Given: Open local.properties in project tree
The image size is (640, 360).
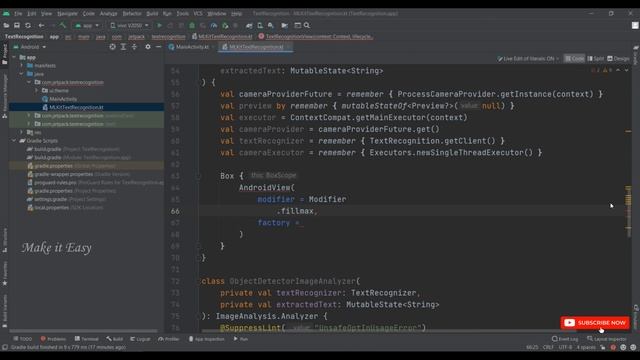Looking at the screenshot, I should point(65,208).
